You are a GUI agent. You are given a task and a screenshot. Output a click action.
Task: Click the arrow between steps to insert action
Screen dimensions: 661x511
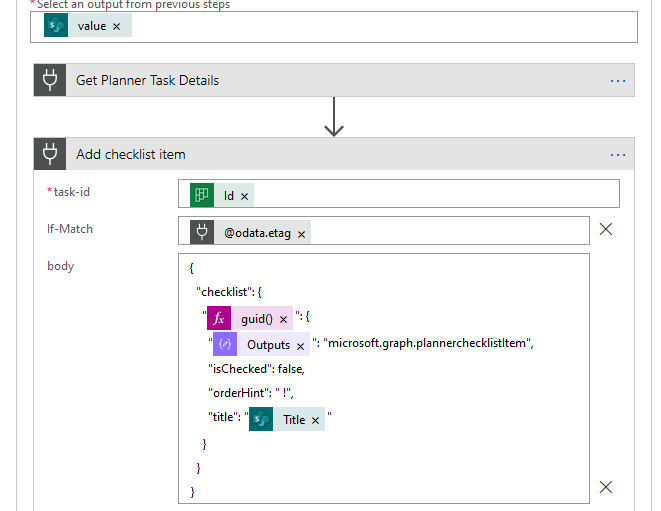click(x=334, y=117)
